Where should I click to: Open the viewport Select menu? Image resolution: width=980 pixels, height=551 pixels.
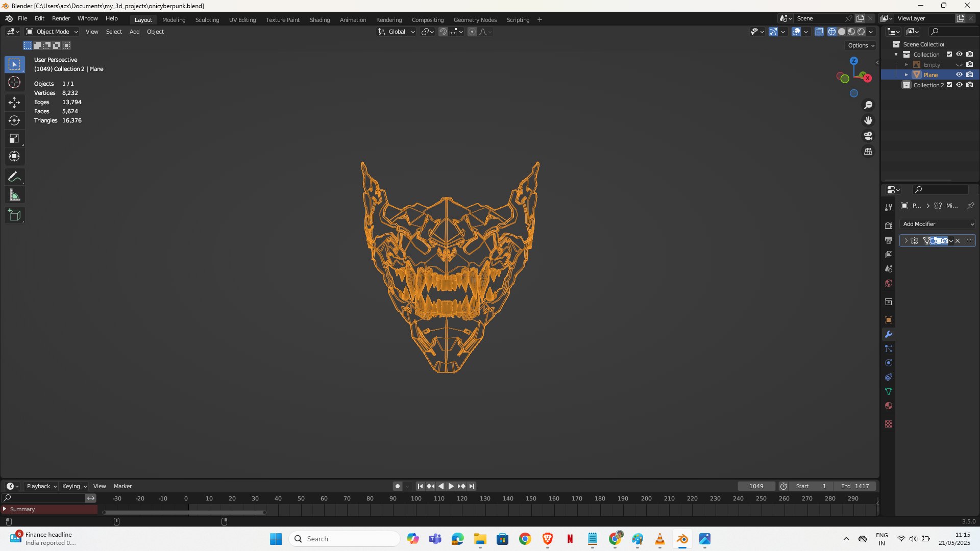point(114,32)
